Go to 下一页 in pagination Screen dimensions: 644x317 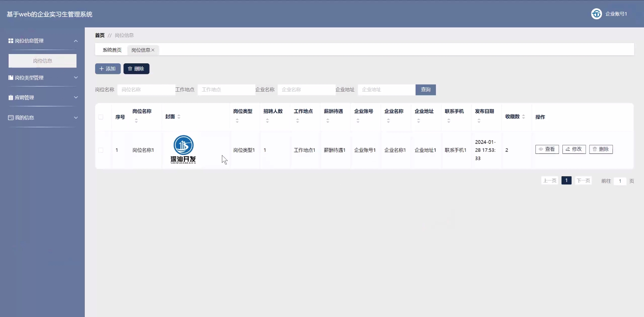click(x=583, y=181)
